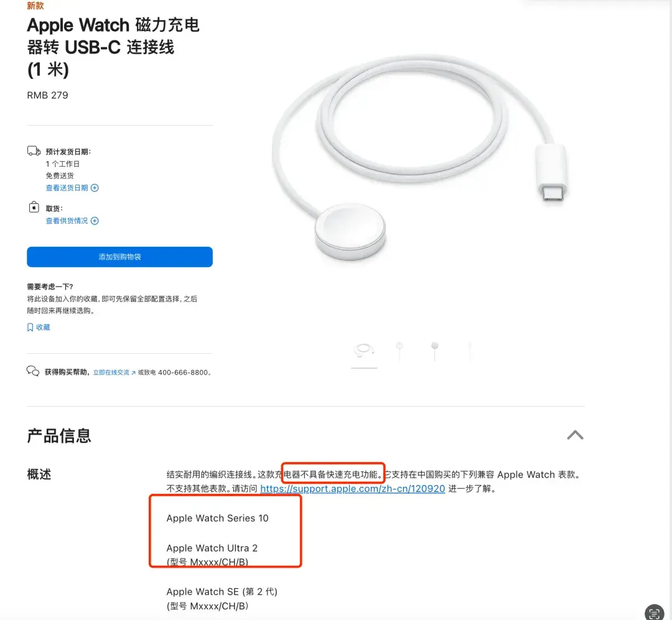Screen dimensions: 672x620
Task: Start the 立即在线交流 chat link
Action: point(111,372)
